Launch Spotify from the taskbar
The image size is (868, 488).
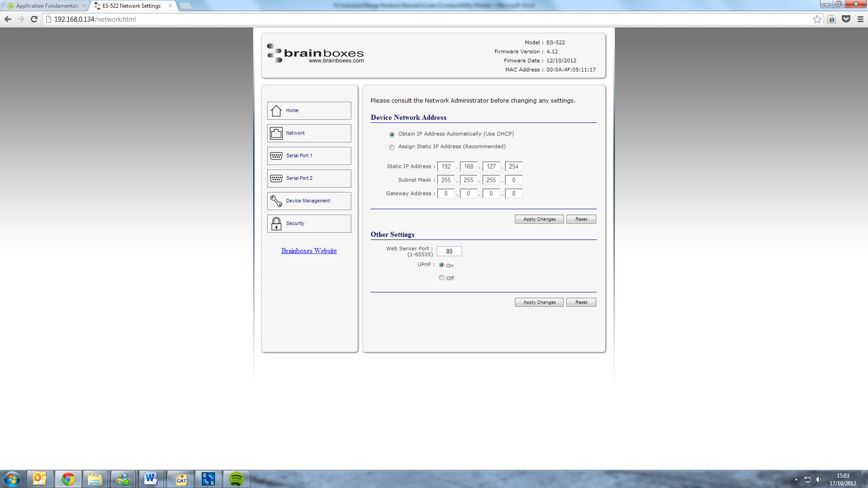click(236, 479)
